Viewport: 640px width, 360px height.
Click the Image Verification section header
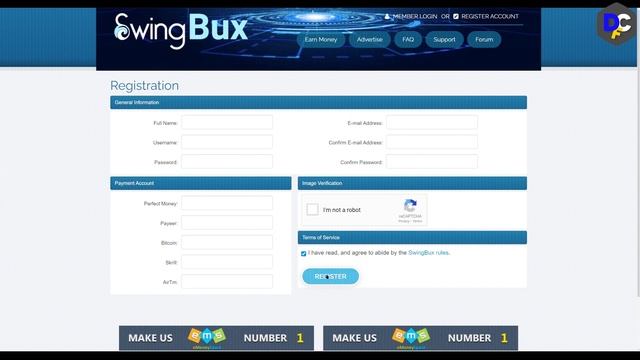pyautogui.click(x=412, y=183)
